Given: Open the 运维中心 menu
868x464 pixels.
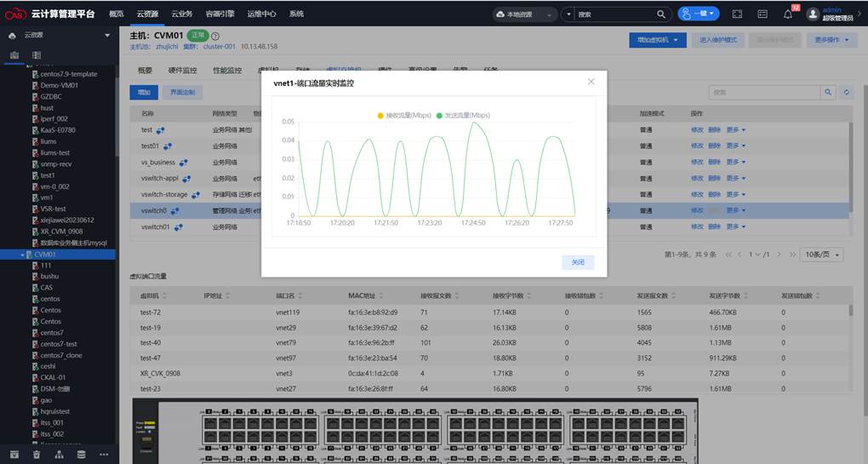Looking at the screenshot, I should (x=261, y=14).
